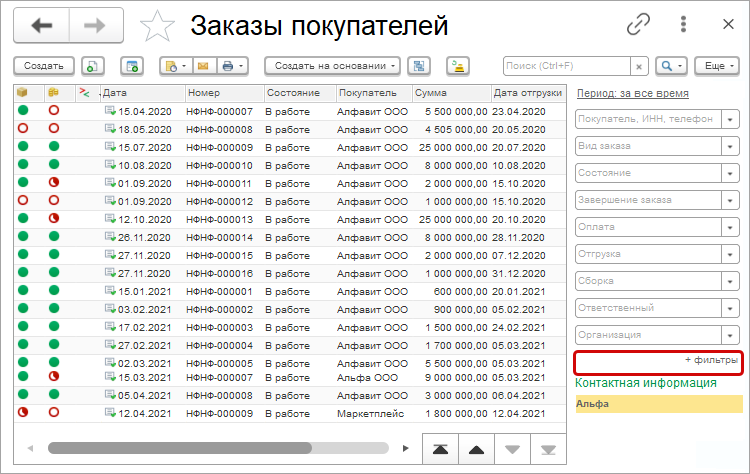Add Заказы покупателей to favorites with star

(x=157, y=26)
